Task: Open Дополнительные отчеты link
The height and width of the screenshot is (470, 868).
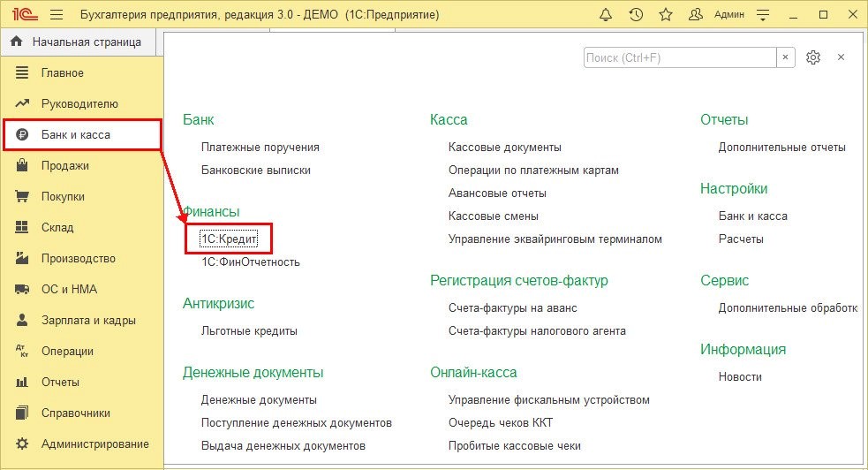Action: pyautogui.click(x=781, y=148)
